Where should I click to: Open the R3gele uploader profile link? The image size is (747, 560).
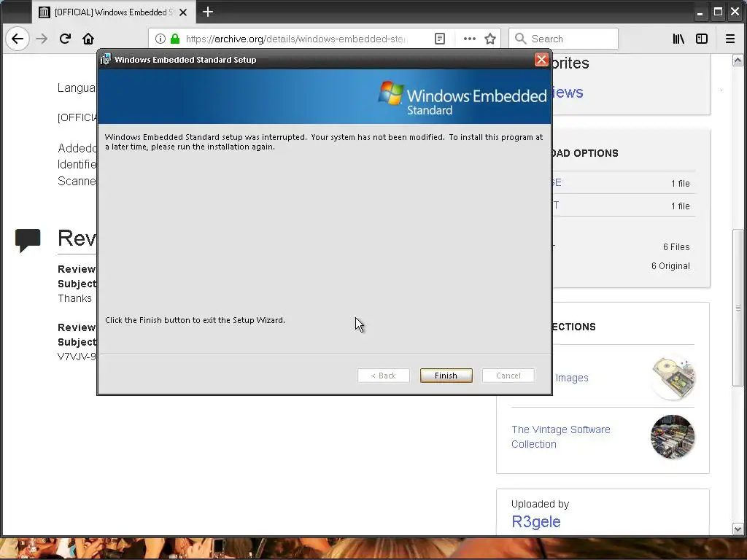[x=536, y=521]
